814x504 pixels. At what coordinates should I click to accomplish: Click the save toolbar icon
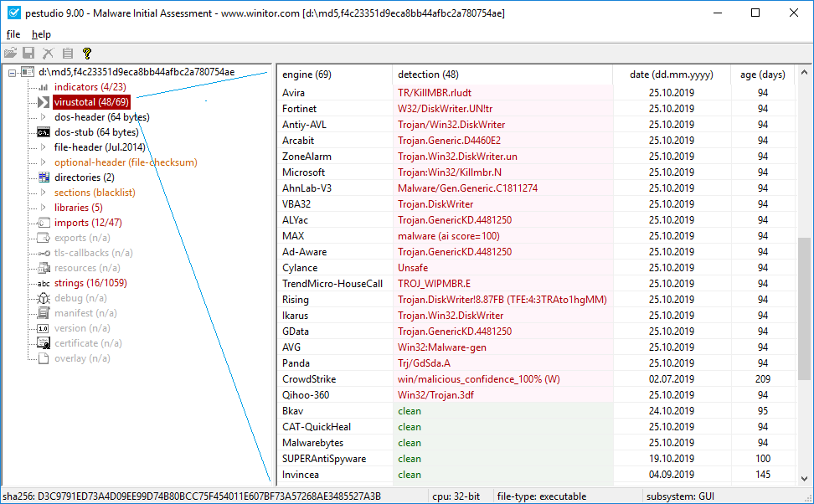tap(29, 53)
